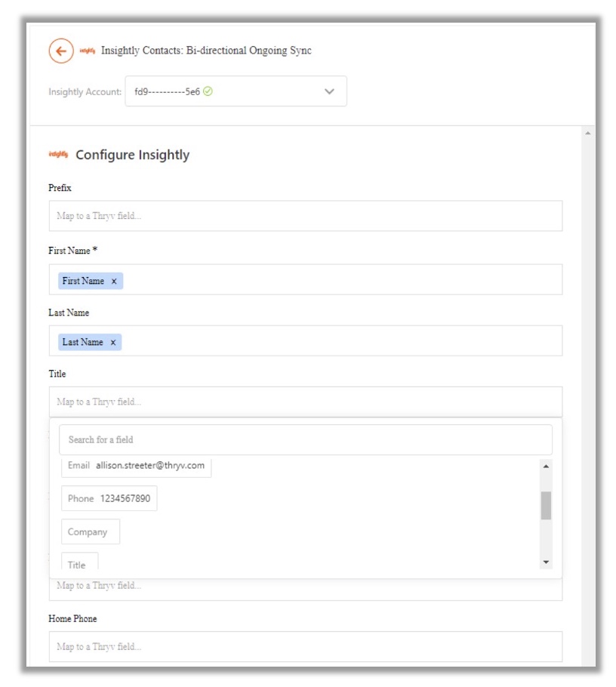Viewport: 616px width, 687px height.
Task: Click the field list scroll-down arrow
Action: pyautogui.click(x=546, y=562)
